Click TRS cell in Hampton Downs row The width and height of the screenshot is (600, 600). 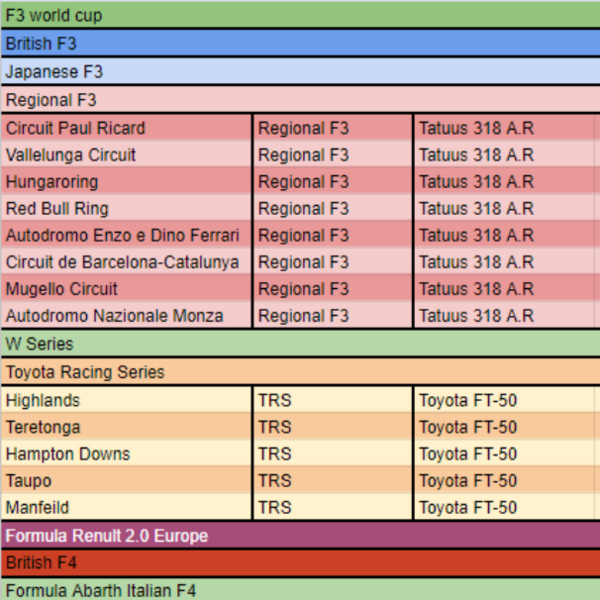tap(333, 453)
